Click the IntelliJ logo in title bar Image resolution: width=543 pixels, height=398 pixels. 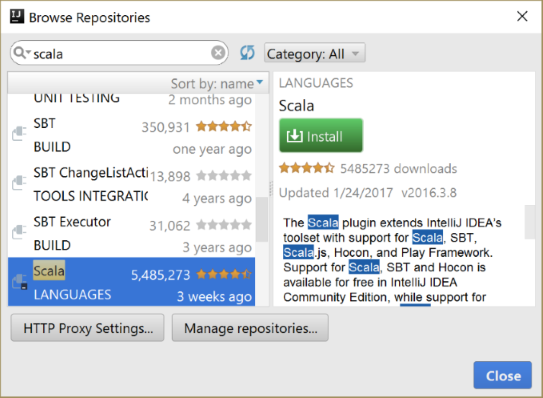[17, 17]
